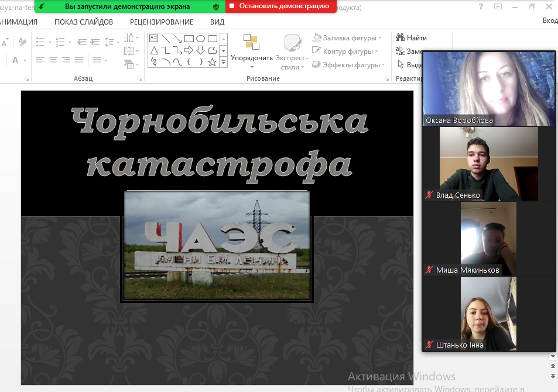The width and height of the screenshot is (558, 392).
Task: Open line spacing dropdown
Action: pyautogui.click(x=112, y=42)
